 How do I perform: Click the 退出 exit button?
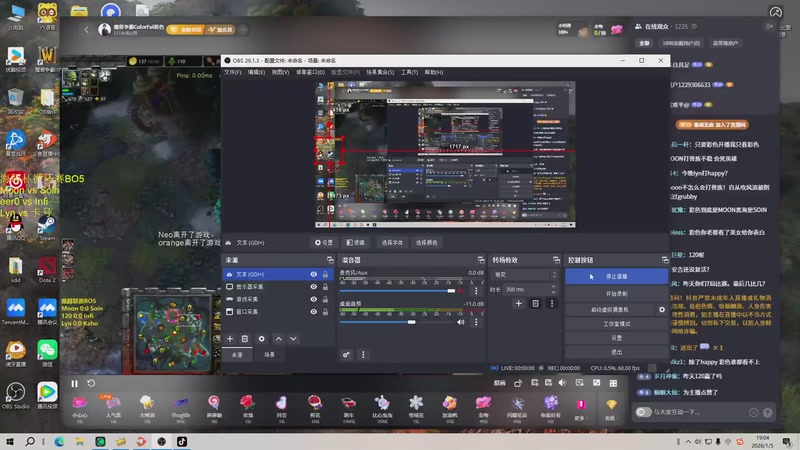tap(616, 352)
